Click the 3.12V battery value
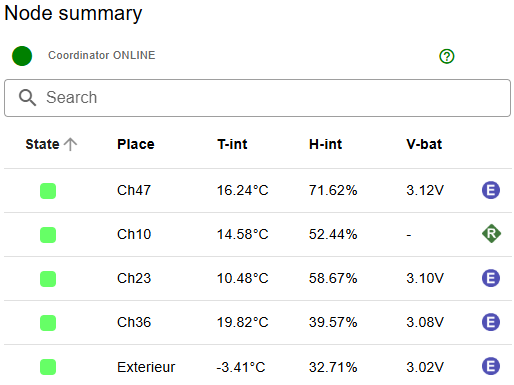The height and width of the screenshot is (385, 514). (x=425, y=190)
